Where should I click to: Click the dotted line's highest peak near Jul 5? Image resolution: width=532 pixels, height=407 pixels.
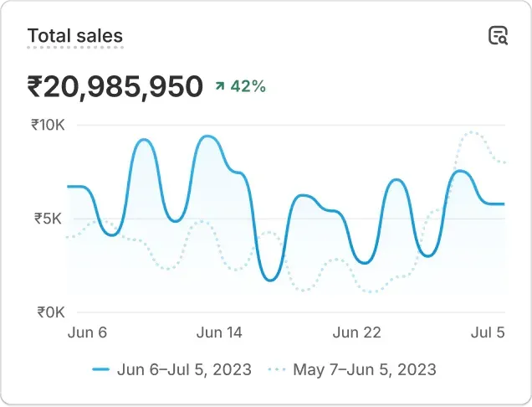click(x=473, y=132)
